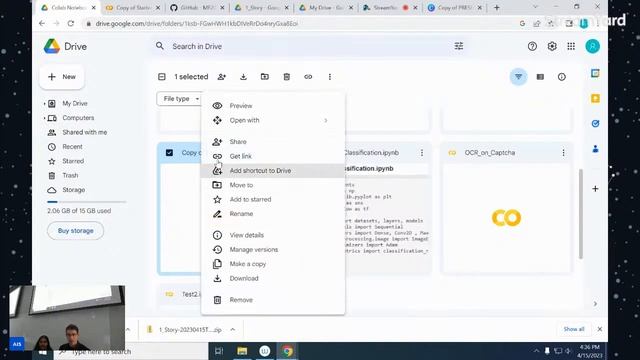Click the Get link icon in toolbar
Viewport: 640px width, 360px height.
[308, 77]
